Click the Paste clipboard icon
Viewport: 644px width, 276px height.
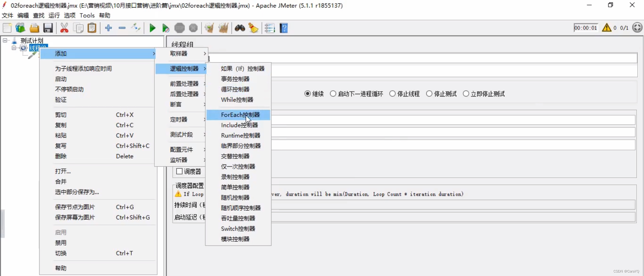coord(92,28)
